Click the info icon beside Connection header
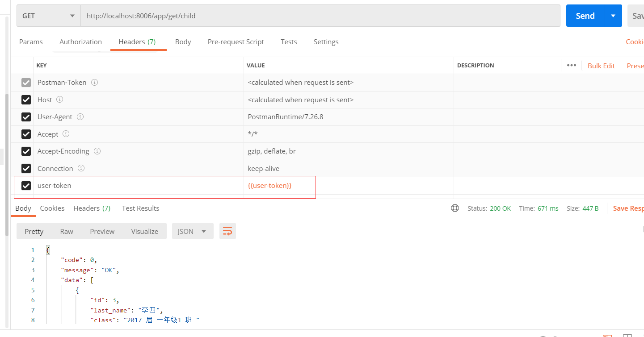 [81, 168]
